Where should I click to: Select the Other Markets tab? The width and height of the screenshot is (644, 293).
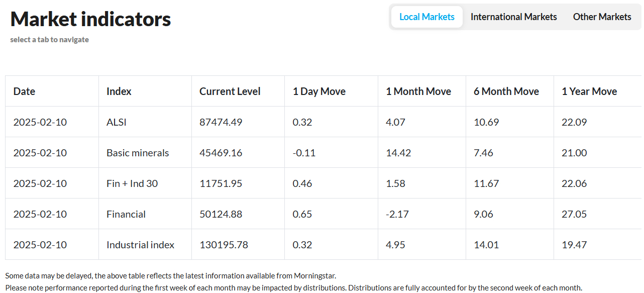point(602,17)
